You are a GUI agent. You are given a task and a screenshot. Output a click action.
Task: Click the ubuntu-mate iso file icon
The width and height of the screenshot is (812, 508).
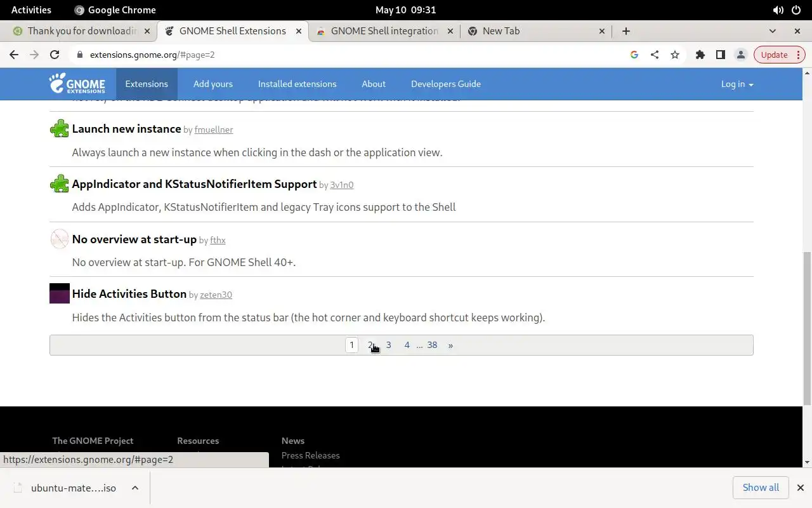(18, 488)
